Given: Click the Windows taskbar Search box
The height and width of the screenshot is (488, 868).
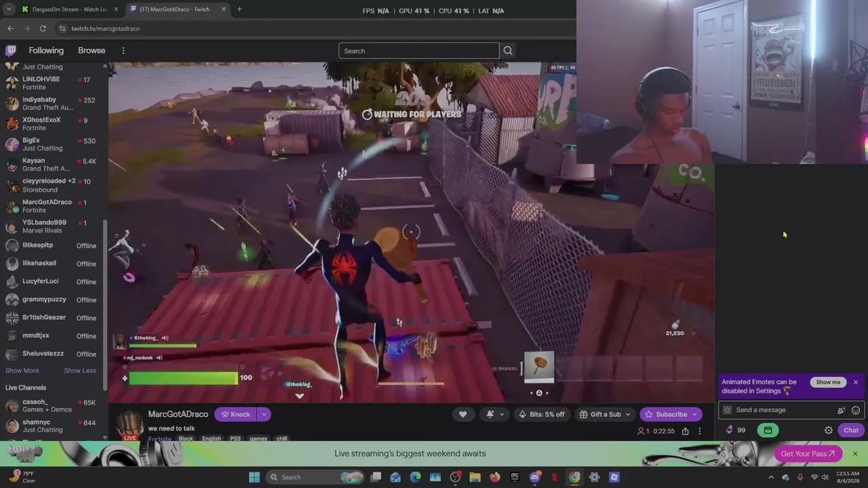Looking at the screenshot, I should pyautogui.click(x=313, y=477).
